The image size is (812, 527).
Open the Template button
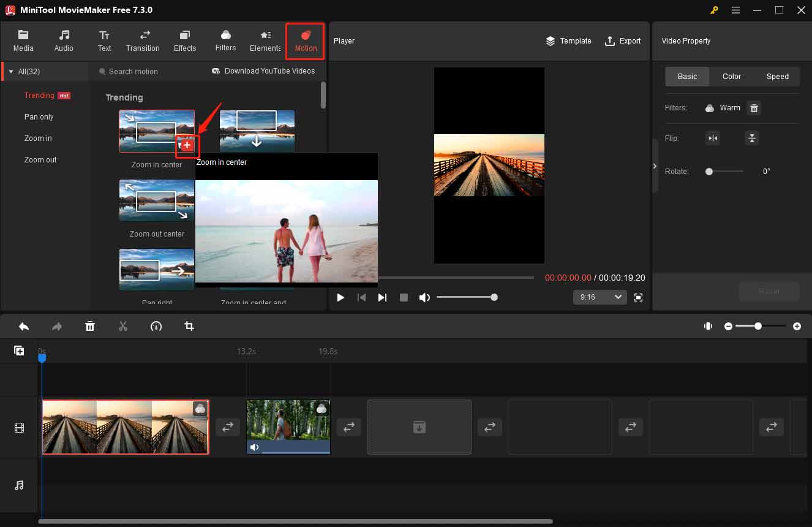pos(568,41)
